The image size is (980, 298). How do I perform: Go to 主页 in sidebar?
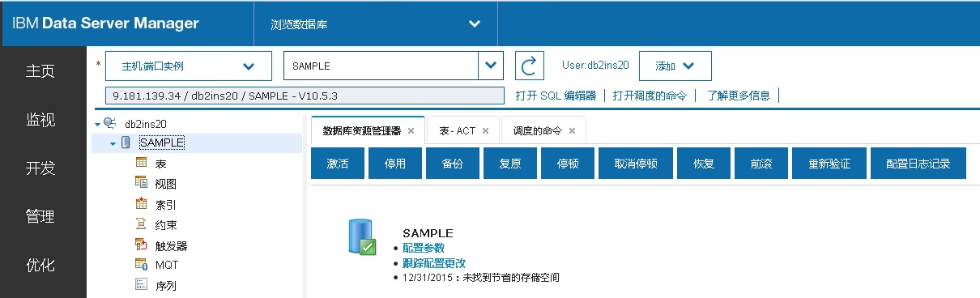(40, 71)
